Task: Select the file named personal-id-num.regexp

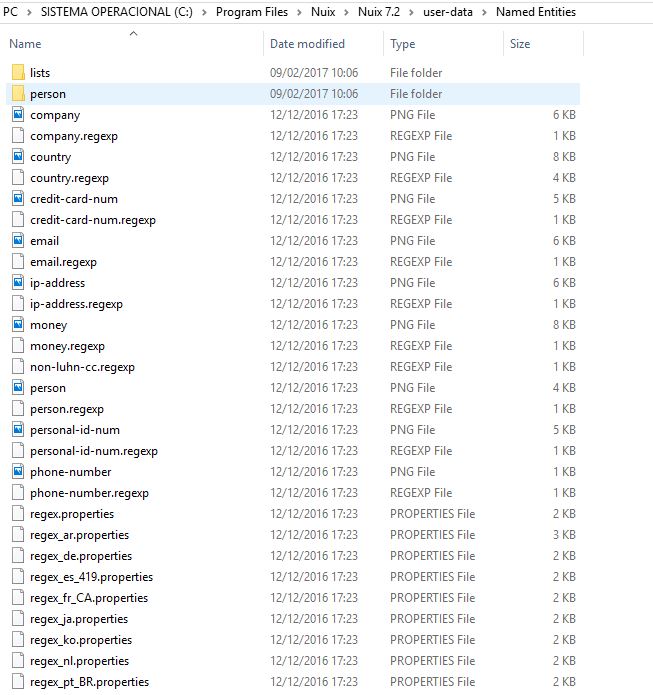Action: tap(94, 451)
